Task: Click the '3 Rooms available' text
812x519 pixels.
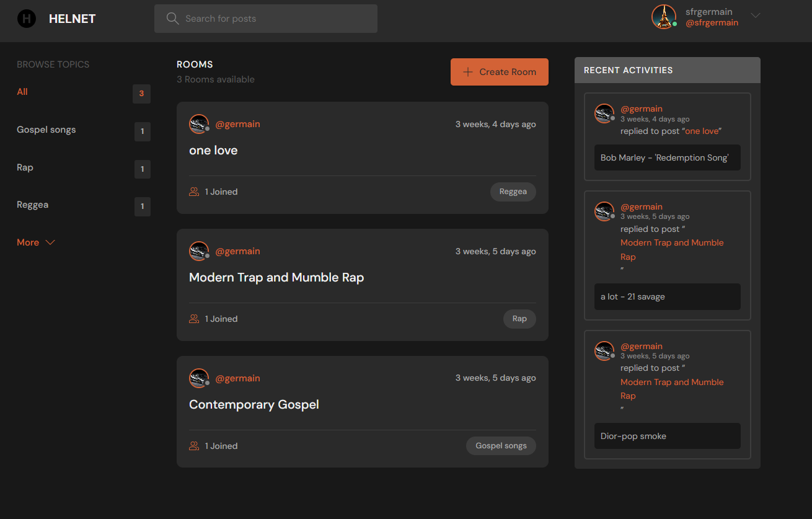Action: click(x=216, y=79)
